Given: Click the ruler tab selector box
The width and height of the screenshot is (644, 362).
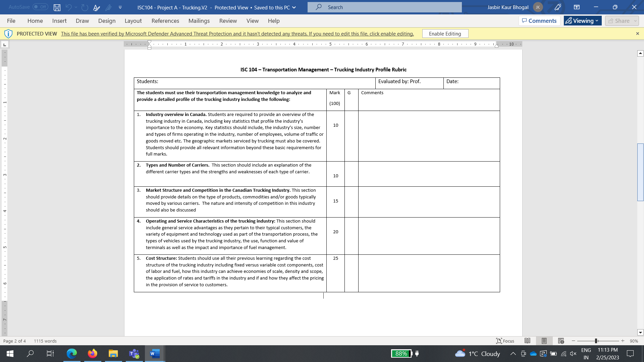Looking at the screenshot, I should tap(5, 45).
